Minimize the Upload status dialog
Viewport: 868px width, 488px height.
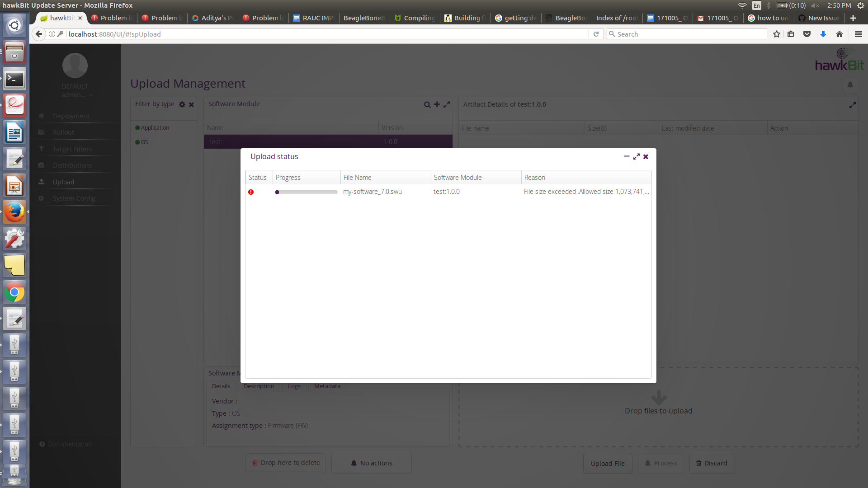pos(627,156)
